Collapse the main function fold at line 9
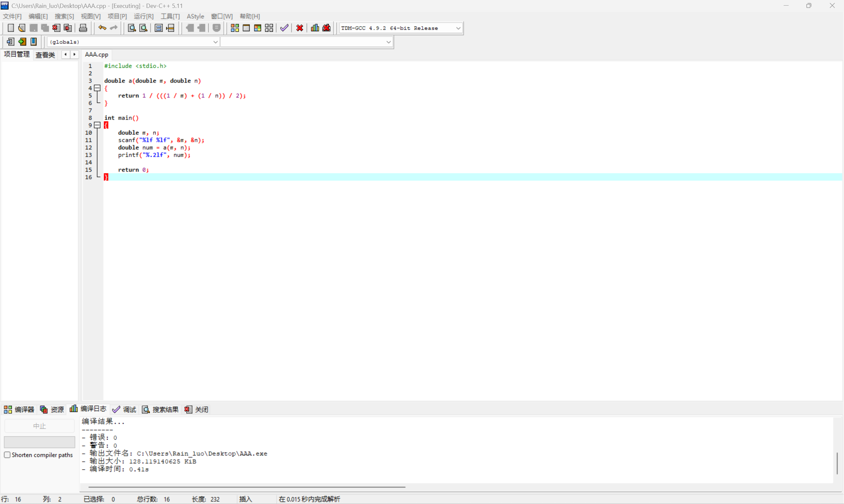This screenshot has height=504, width=844. click(97, 125)
